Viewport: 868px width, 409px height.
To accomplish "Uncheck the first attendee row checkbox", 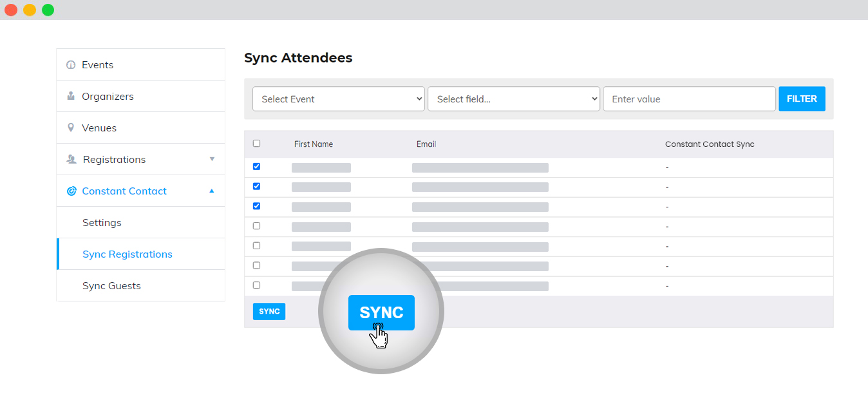I will [x=256, y=166].
